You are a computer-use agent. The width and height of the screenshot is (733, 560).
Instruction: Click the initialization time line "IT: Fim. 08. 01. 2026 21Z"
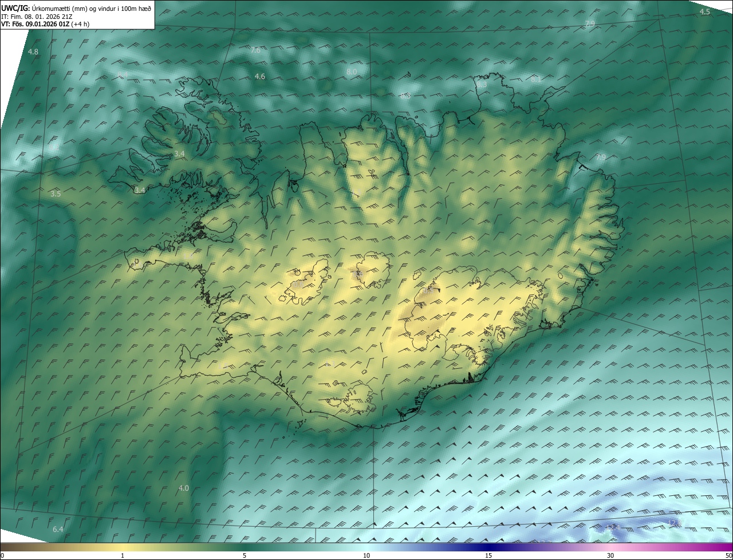click(x=37, y=17)
